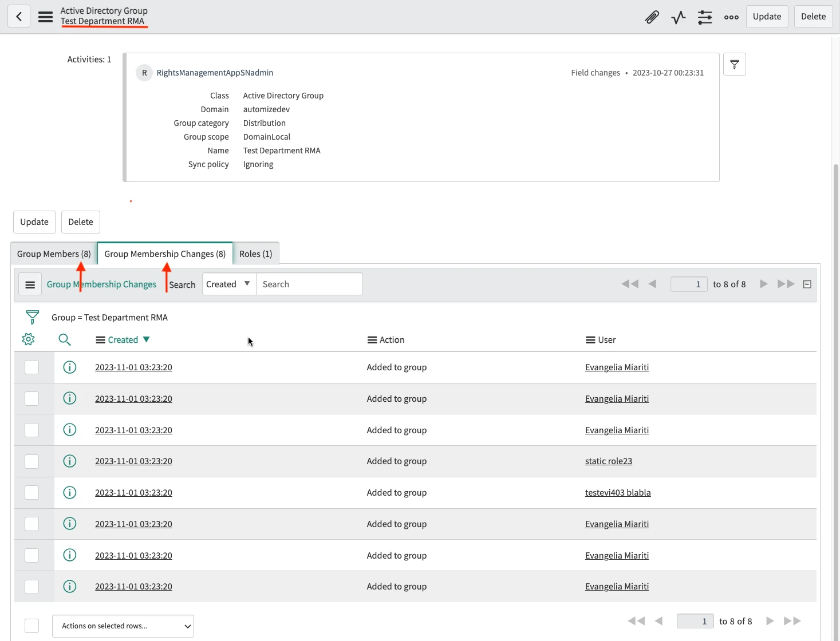Toggle the select-all checkbox at bottom

pyautogui.click(x=32, y=626)
